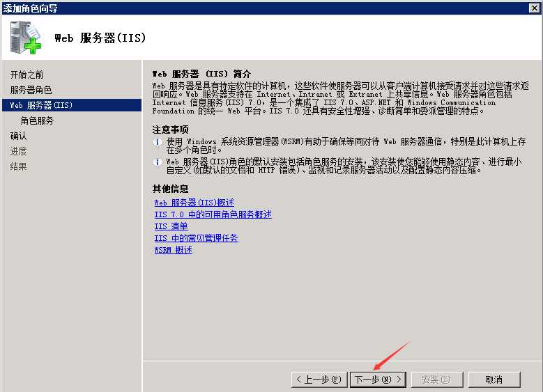This screenshot has width=543, height=392.
Task: Select the 进度 step
Action: [18, 151]
